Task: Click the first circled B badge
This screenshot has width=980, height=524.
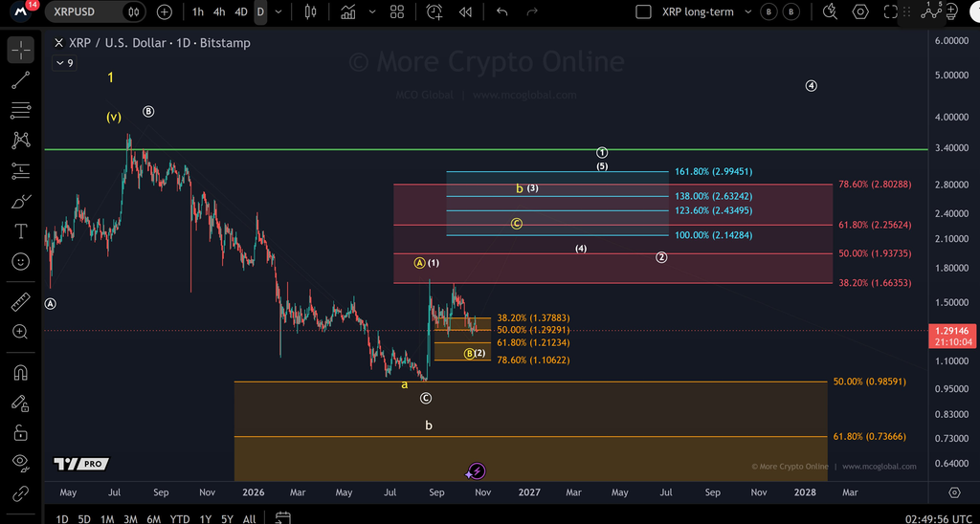Action: pos(768,11)
